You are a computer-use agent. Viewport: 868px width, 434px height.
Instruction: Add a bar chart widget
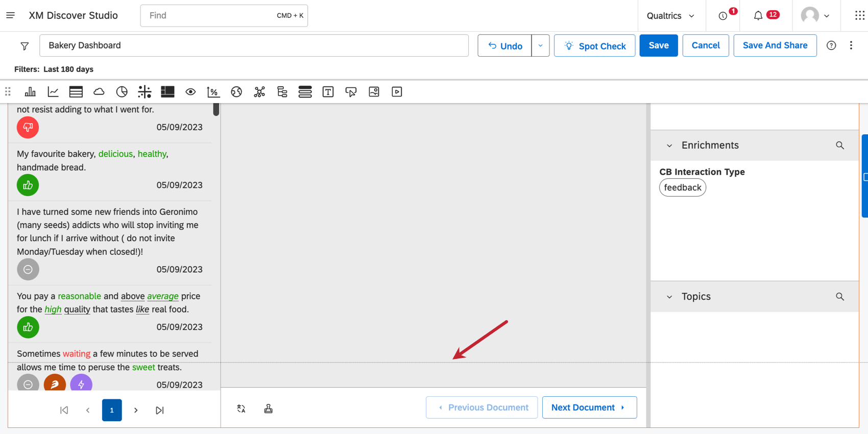coord(30,92)
